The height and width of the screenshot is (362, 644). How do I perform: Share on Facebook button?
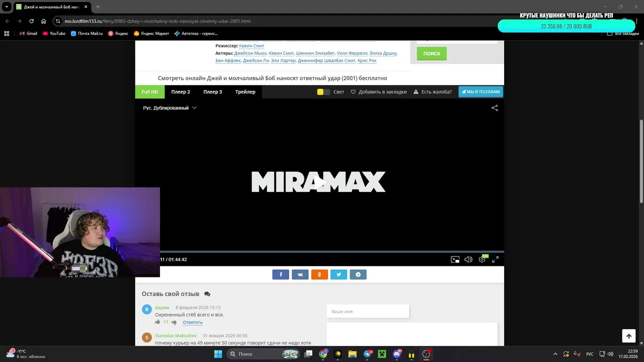[281, 274]
